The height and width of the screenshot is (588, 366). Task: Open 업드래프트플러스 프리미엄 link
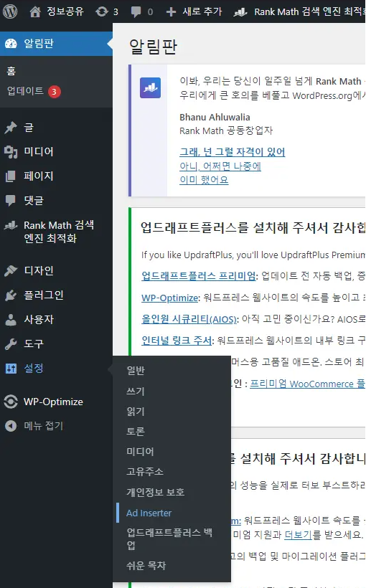[x=199, y=276]
